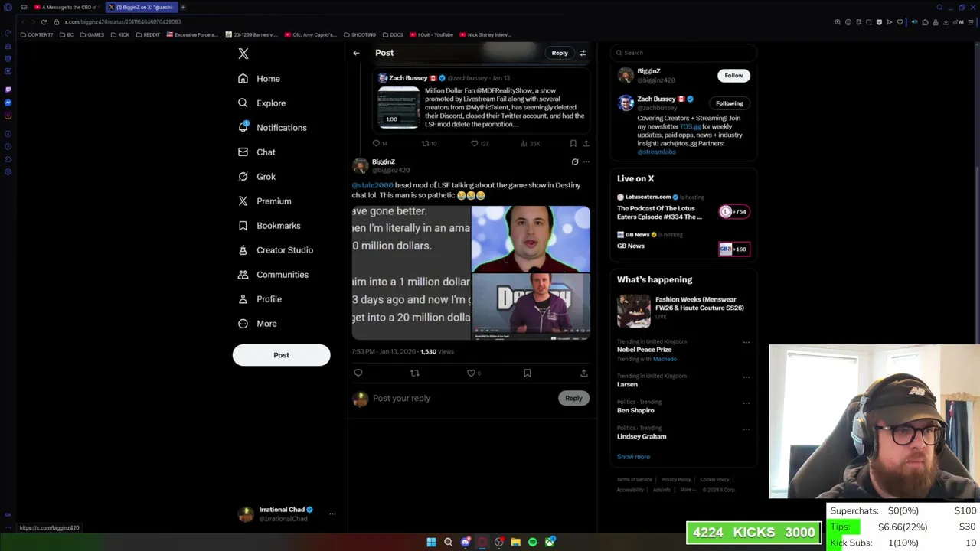Open reply sorting filter icon in header
Screen dimensions: 980x551
583,53
